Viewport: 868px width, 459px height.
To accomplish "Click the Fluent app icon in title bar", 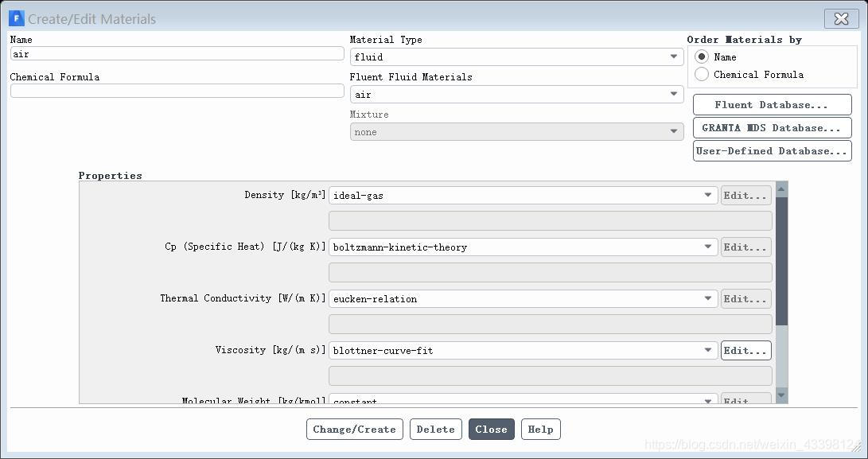I will [x=17, y=18].
